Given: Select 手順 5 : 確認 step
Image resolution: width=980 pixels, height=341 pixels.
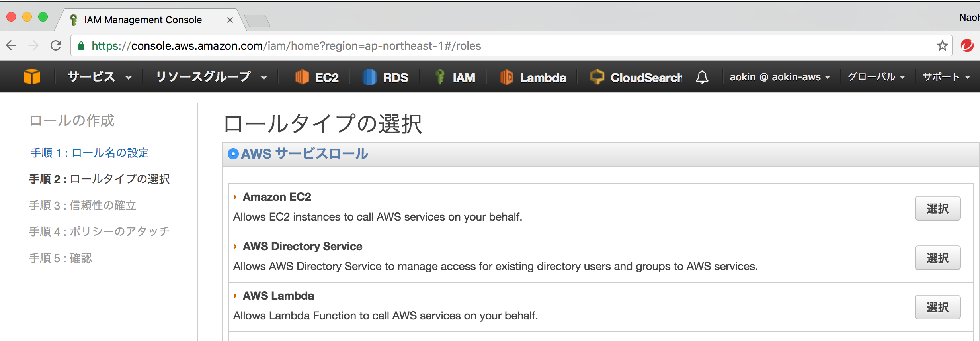Looking at the screenshot, I should click(60, 258).
